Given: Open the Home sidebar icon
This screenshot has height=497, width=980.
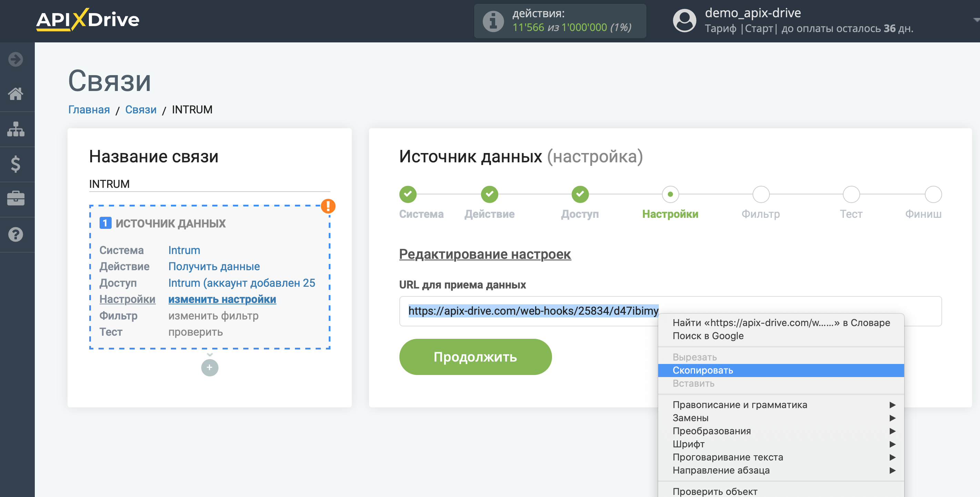Looking at the screenshot, I should click(x=16, y=94).
